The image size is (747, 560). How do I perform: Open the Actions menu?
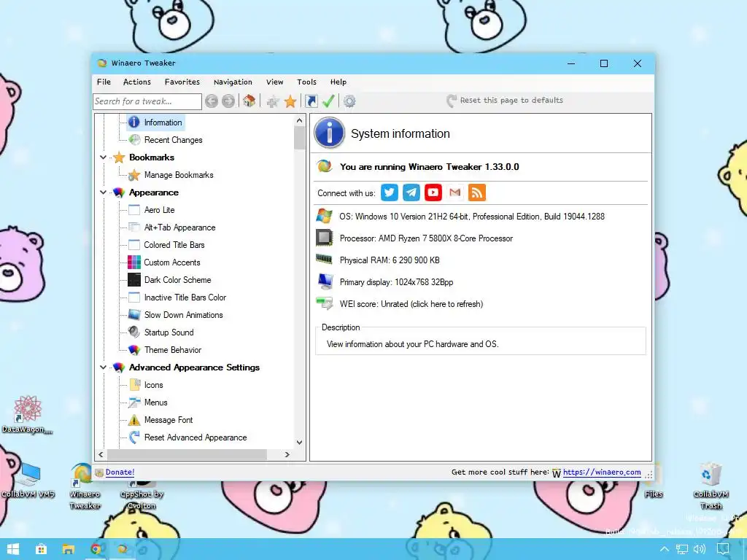[136, 82]
